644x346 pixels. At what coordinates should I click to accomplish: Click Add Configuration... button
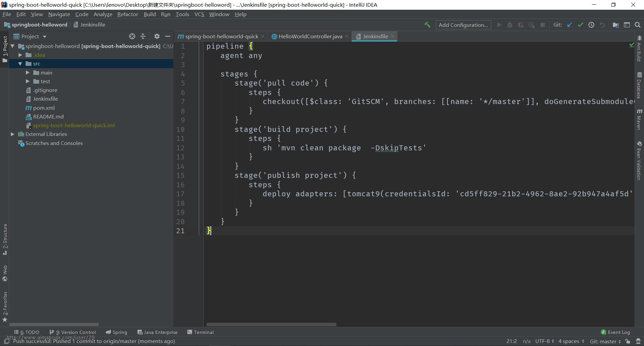[x=463, y=25]
